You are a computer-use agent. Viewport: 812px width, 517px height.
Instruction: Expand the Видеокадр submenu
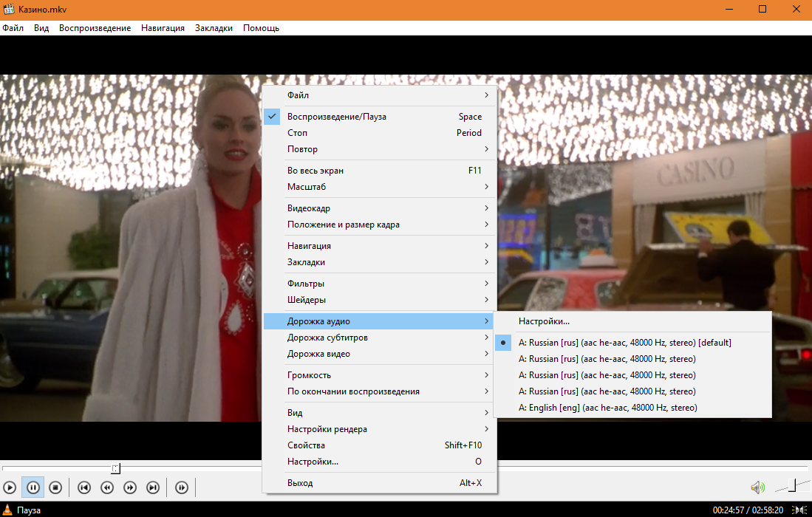[380, 208]
